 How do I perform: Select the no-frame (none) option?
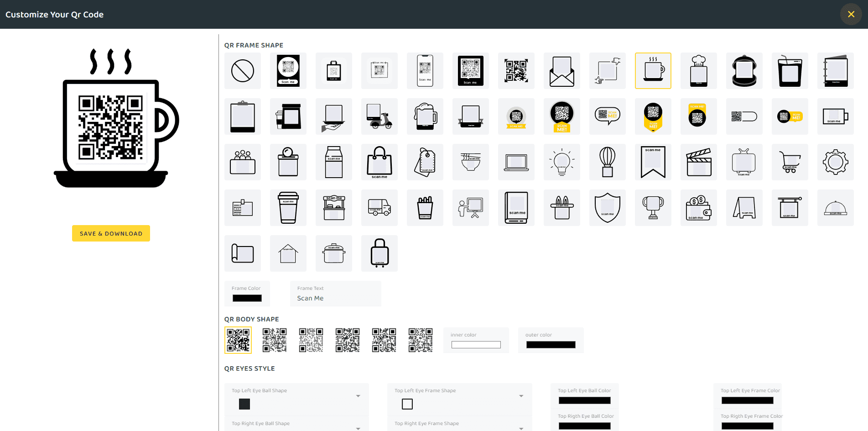click(243, 71)
